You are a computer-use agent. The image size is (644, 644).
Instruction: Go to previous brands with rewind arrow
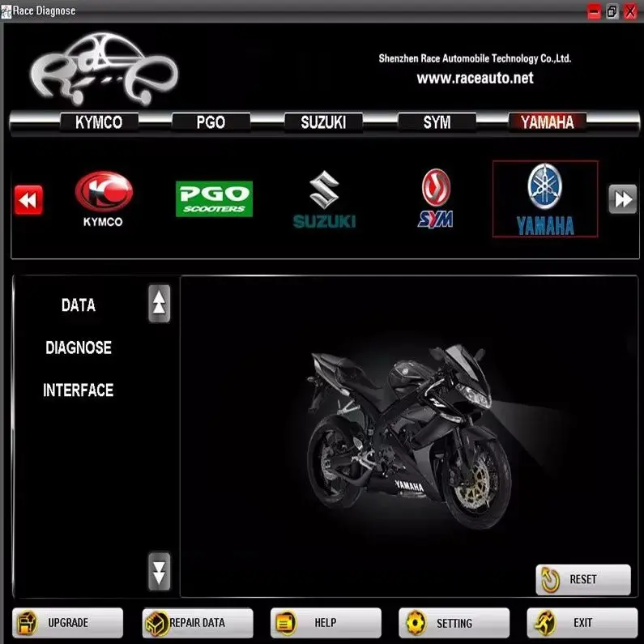(28, 200)
